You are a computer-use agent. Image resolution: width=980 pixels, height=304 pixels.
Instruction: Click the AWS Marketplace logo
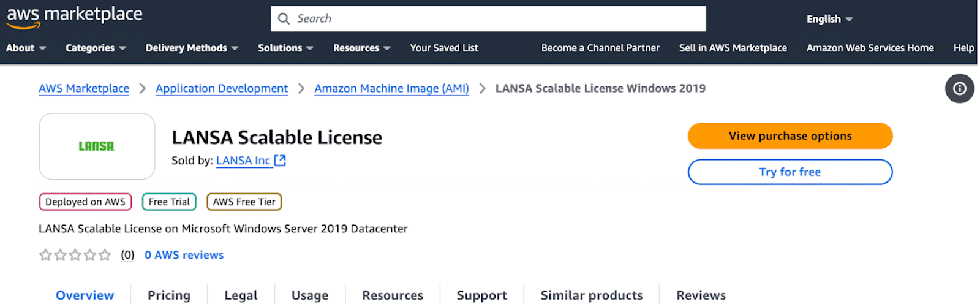74,17
